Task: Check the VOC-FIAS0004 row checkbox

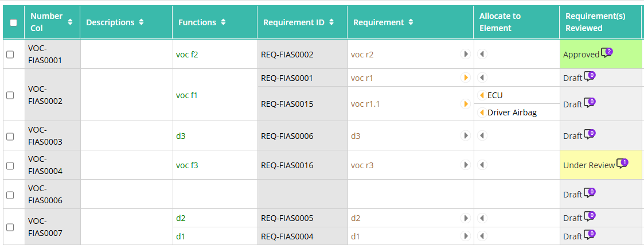Action: 10,165
